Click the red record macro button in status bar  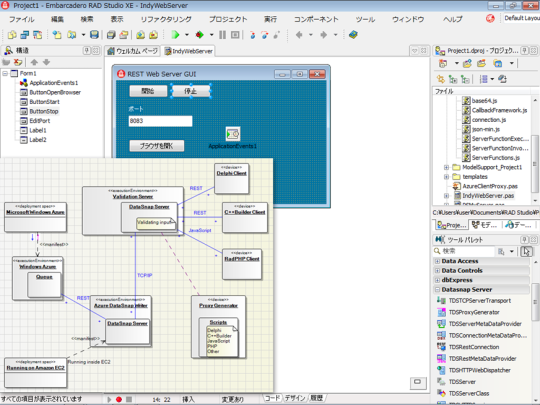(119, 399)
